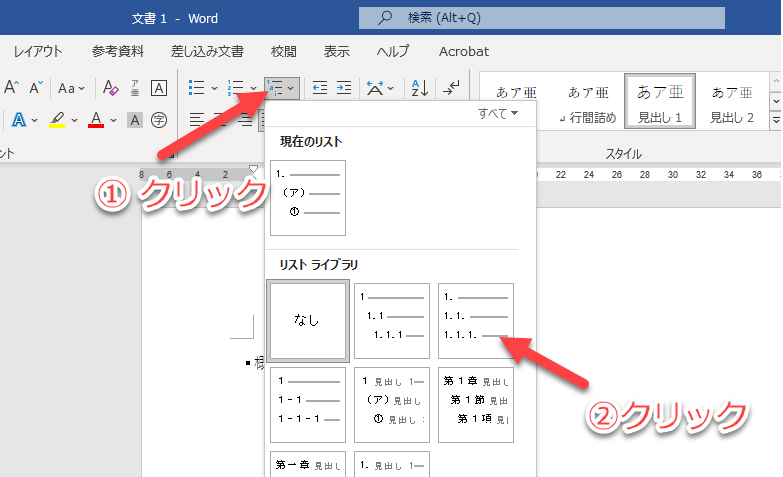Increase font size with the A-up icon

(11, 88)
